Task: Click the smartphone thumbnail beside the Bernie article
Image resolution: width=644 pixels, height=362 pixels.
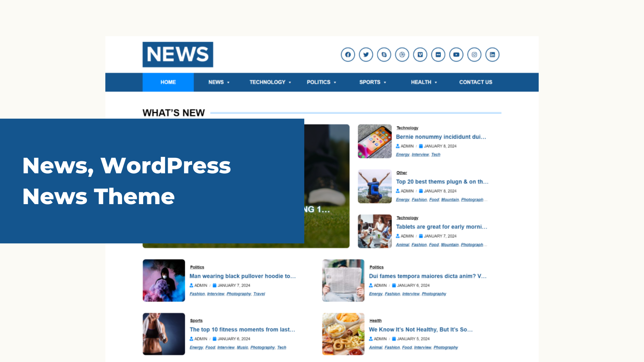Action: tap(374, 141)
